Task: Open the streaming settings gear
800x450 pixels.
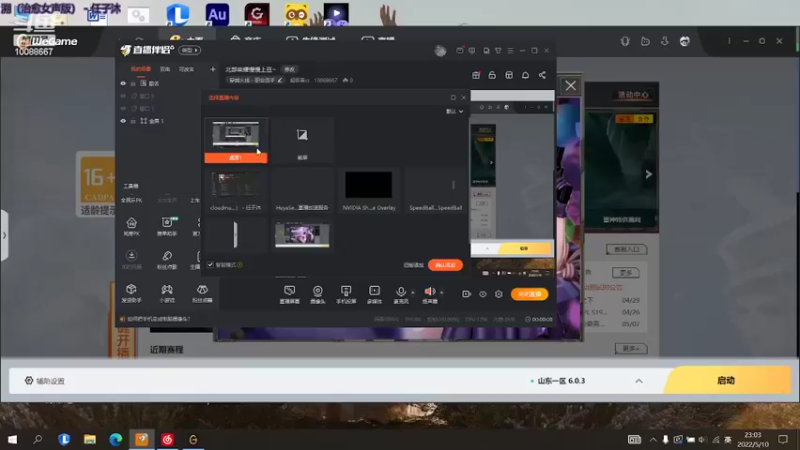Action: 498,294
